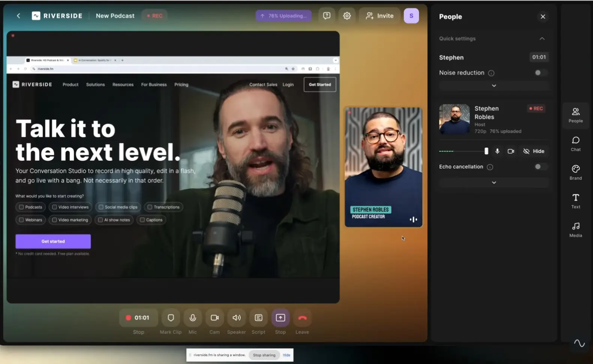The width and height of the screenshot is (593, 364).
Task: Open the Noise reduction info icon
Action: click(x=491, y=73)
